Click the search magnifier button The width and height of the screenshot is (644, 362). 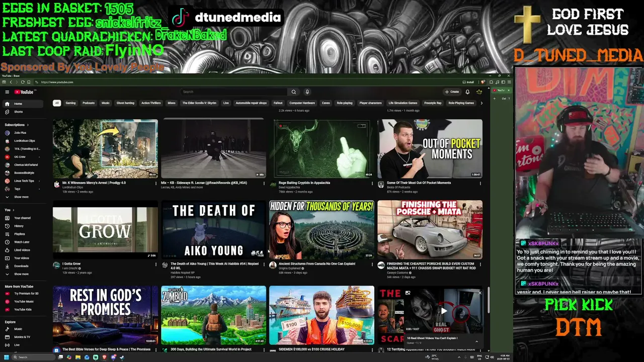[294, 92]
